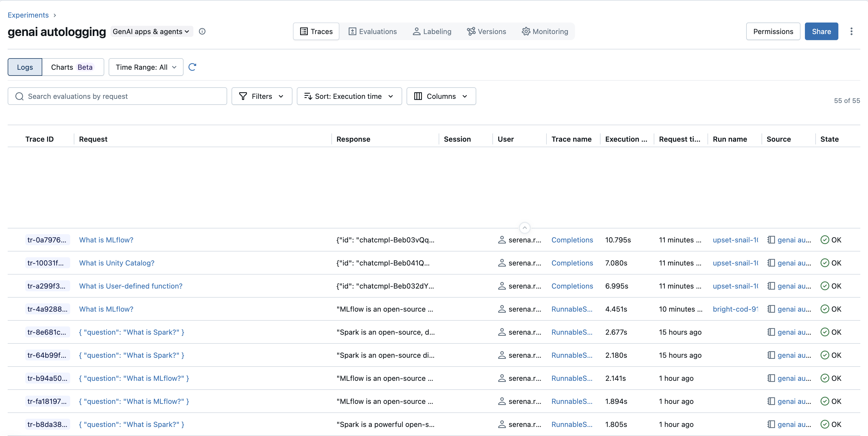Click the user avatar icon next to serena.r
The height and width of the screenshot is (436, 868).
click(x=502, y=240)
